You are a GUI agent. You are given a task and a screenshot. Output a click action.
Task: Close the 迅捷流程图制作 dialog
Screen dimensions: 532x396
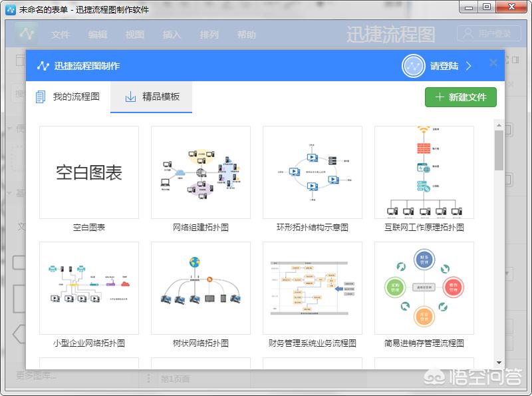(x=493, y=63)
